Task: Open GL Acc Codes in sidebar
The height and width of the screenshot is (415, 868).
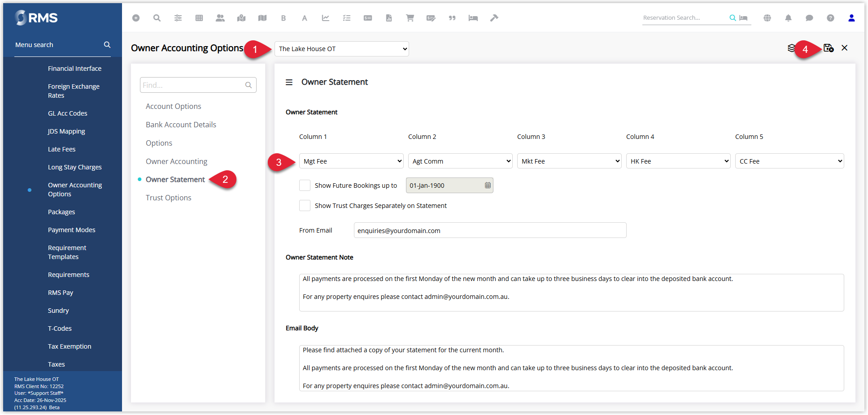Action: point(67,113)
